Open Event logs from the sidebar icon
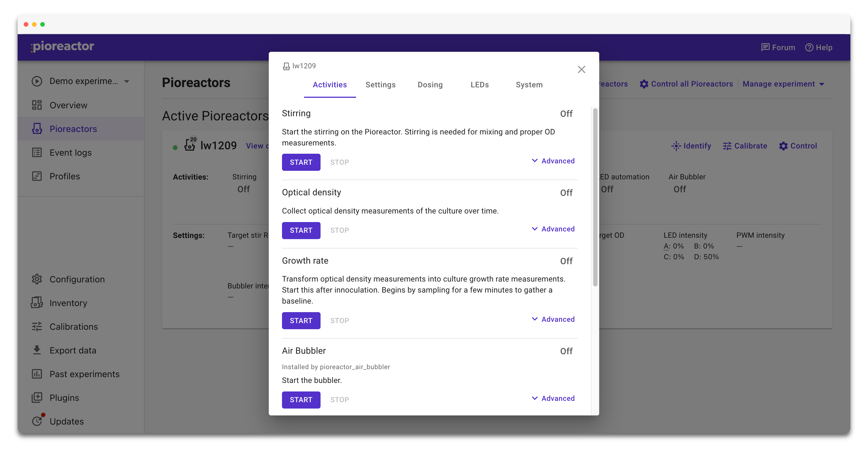Viewport: 868px width, 454px height. point(37,152)
